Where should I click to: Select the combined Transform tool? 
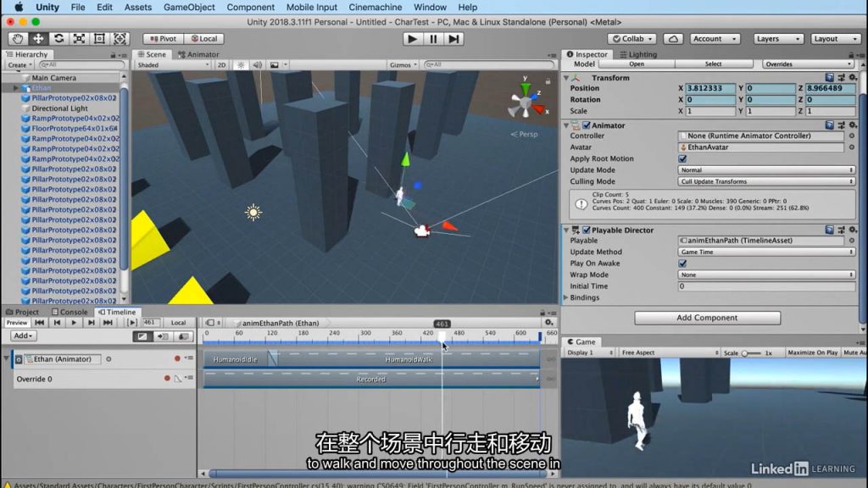(120, 39)
